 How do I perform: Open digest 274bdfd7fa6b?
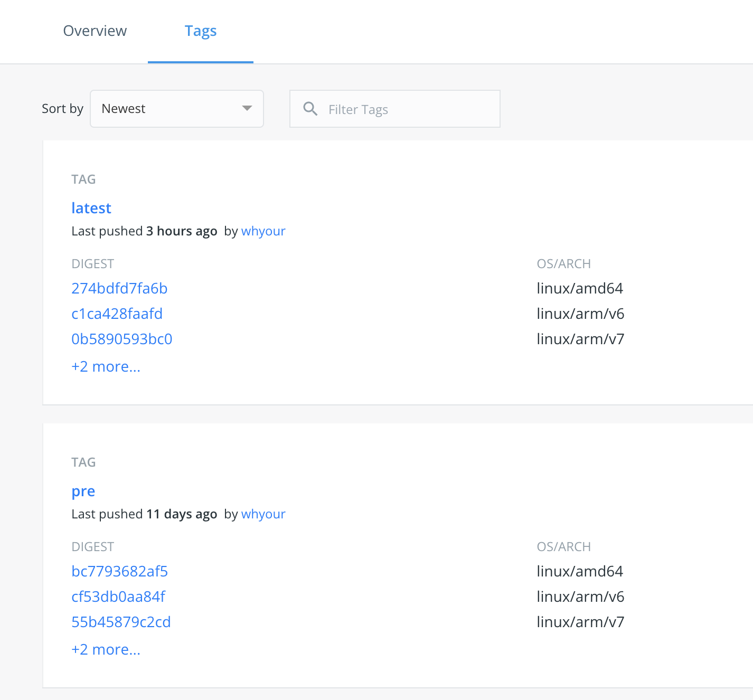tap(119, 288)
